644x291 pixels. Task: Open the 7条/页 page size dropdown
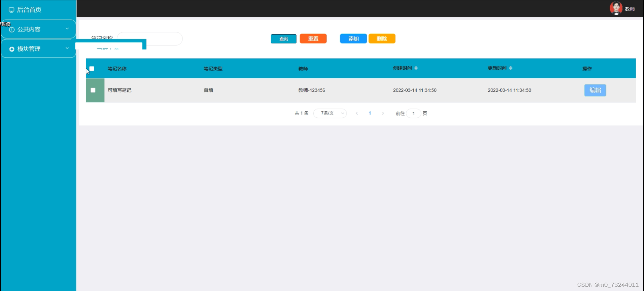330,113
